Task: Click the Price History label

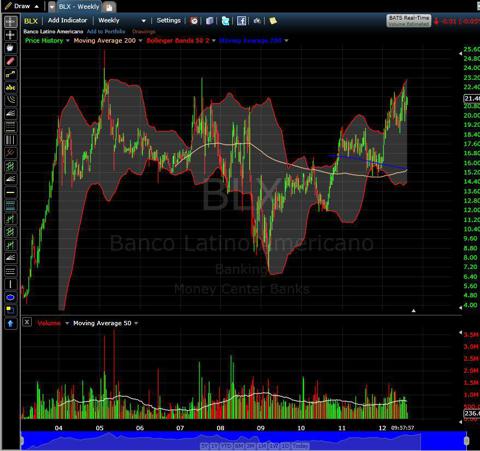Action: point(44,40)
